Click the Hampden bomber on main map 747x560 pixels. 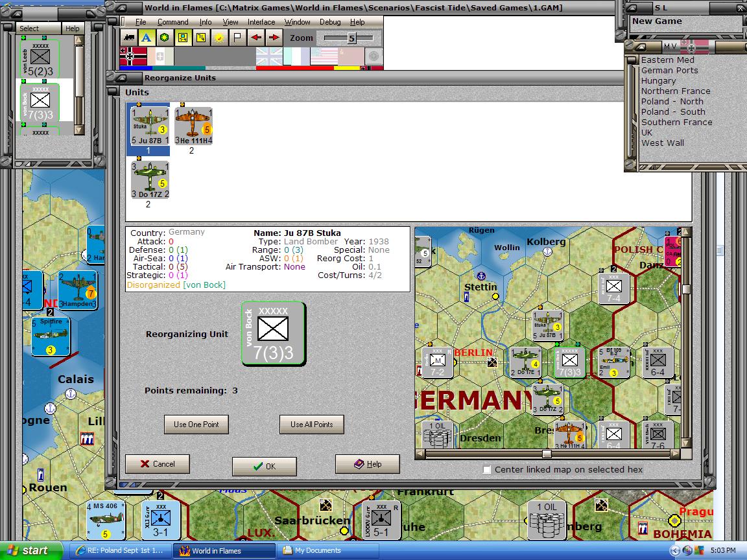(78, 290)
